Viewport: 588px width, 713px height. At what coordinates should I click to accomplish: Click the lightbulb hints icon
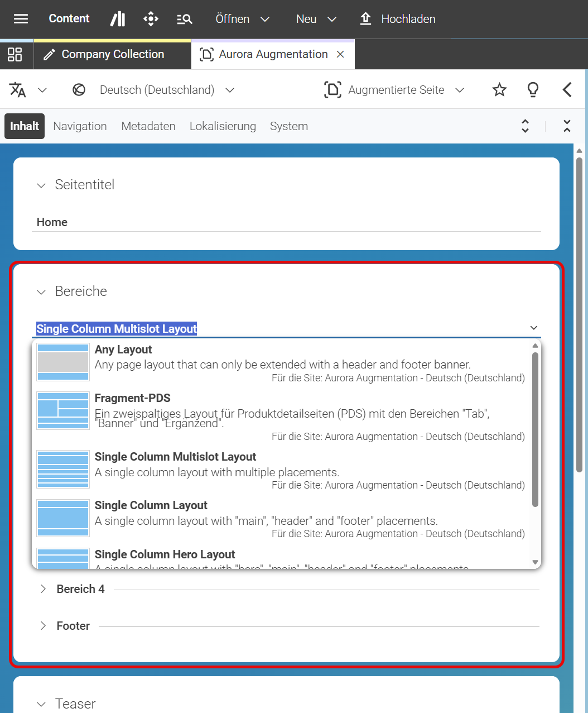pyautogui.click(x=533, y=89)
